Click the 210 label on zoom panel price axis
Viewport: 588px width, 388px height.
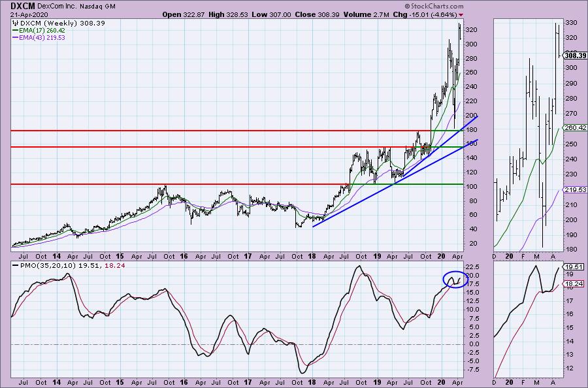point(571,204)
